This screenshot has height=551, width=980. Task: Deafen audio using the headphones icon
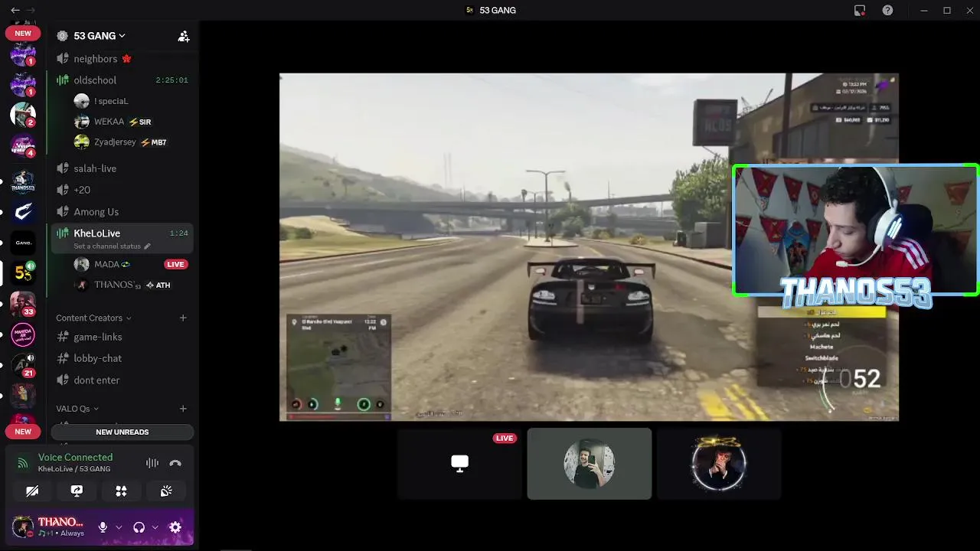[x=139, y=527]
